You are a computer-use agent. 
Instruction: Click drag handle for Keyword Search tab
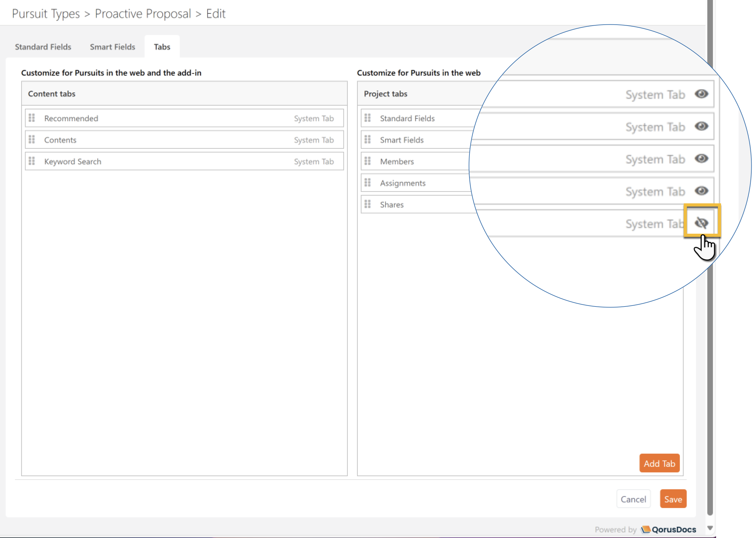(32, 161)
